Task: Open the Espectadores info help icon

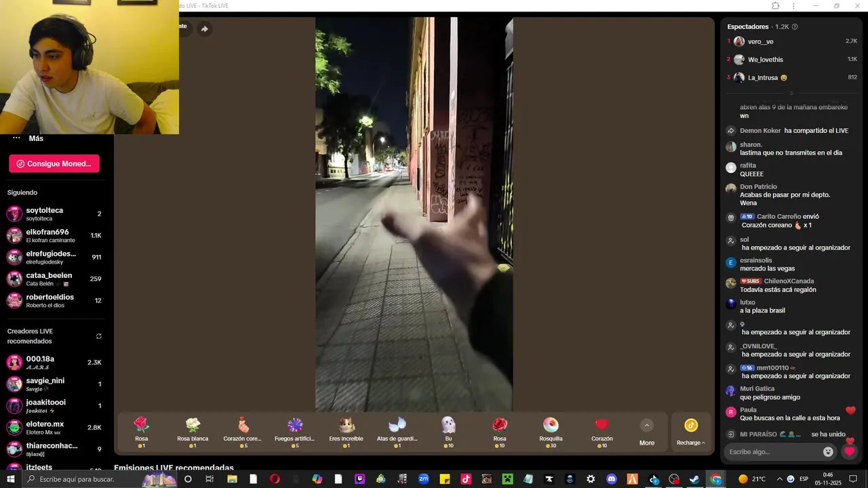Action: pyautogui.click(x=795, y=27)
